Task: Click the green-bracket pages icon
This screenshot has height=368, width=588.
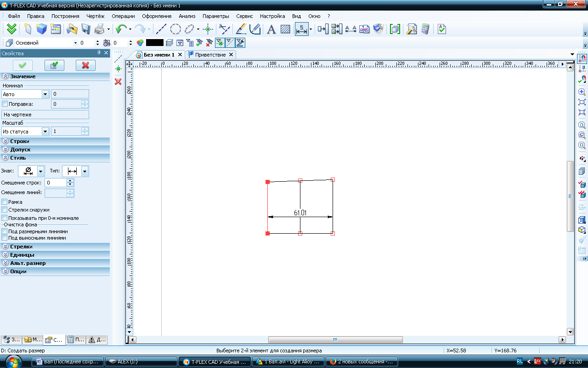Action: pos(395,29)
